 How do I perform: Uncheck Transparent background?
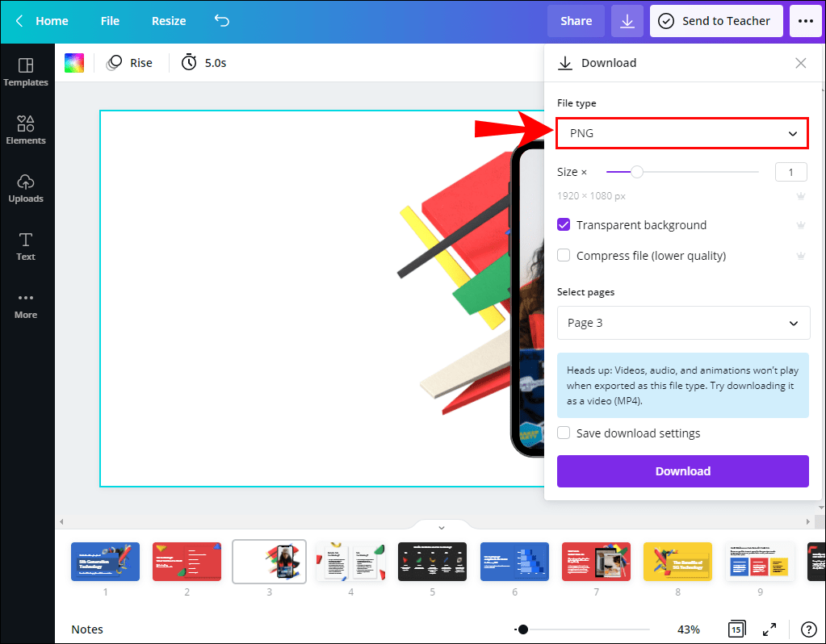point(563,224)
